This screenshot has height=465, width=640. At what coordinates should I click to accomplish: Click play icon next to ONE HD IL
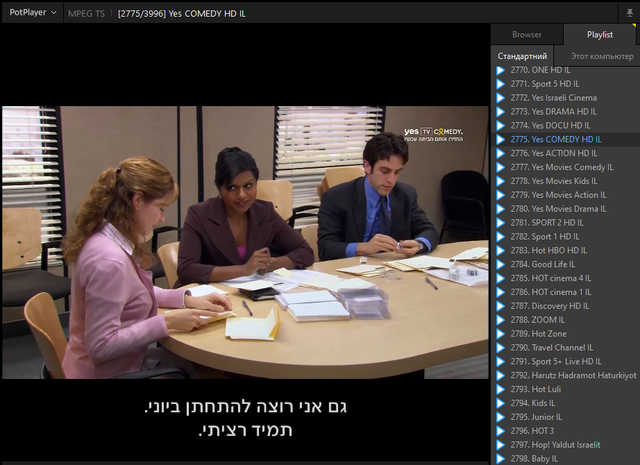pyautogui.click(x=500, y=70)
